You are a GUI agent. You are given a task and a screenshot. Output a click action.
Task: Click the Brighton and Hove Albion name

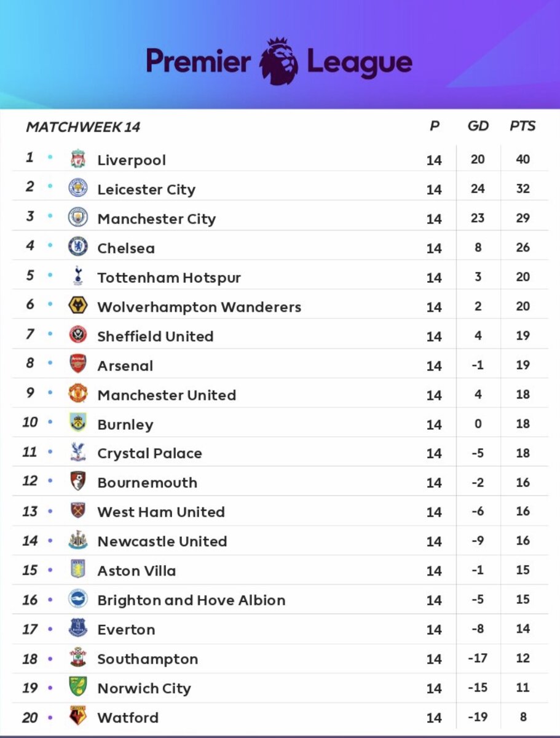[x=191, y=600]
